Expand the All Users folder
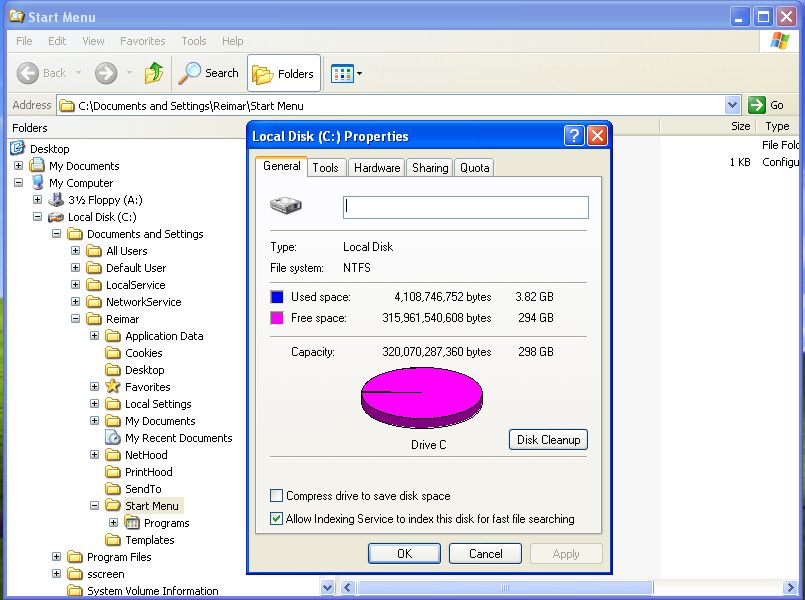This screenshot has height=600, width=805. pos(75,250)
